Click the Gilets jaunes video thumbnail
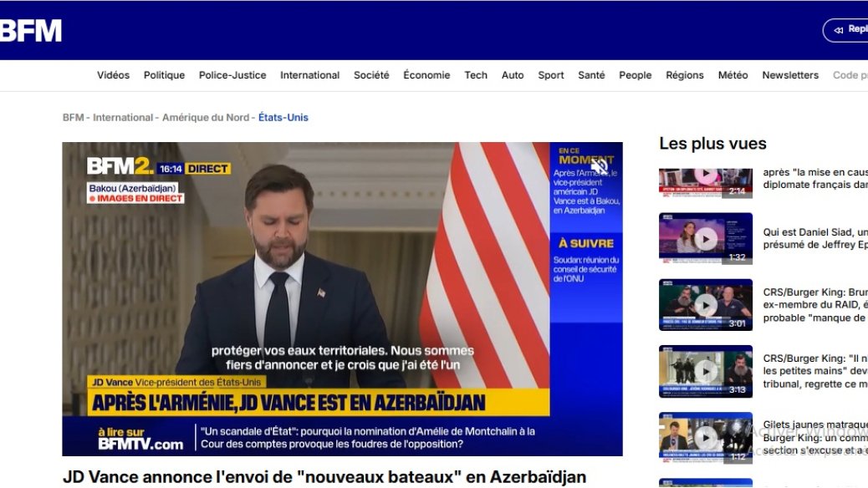 coord(707,438)
